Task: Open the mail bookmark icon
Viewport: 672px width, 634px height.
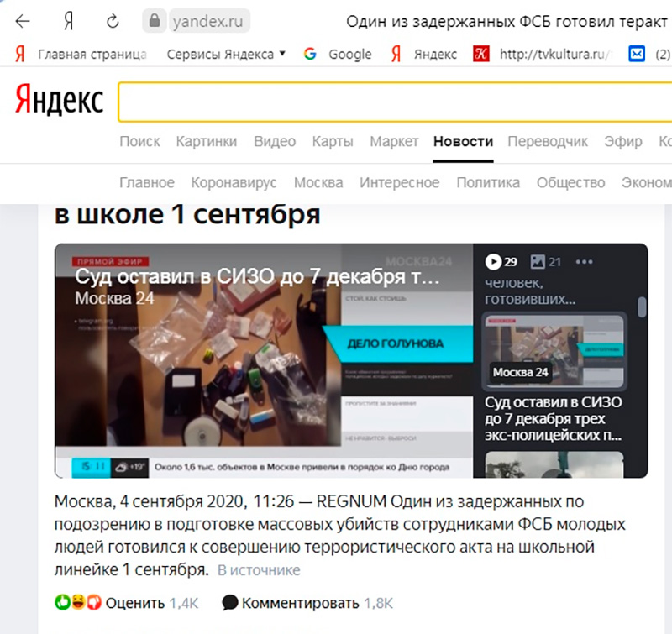Action: [x=637, y=54]
